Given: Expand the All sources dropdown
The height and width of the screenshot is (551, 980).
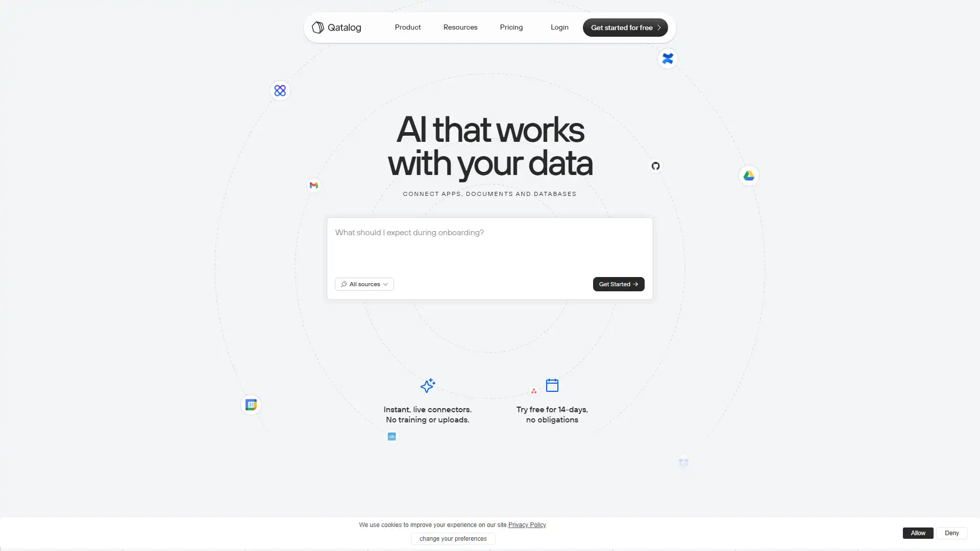Looking at the screenshot, I should [x=363, y=283].
